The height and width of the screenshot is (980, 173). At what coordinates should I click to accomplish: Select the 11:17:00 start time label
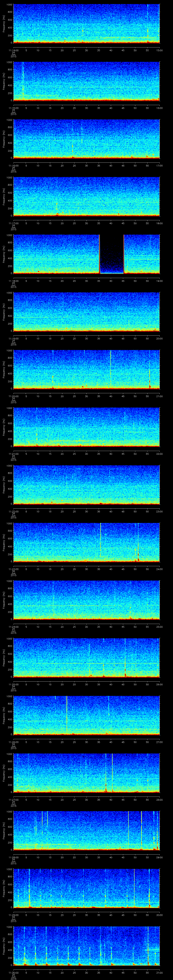(x=13, y=223)
